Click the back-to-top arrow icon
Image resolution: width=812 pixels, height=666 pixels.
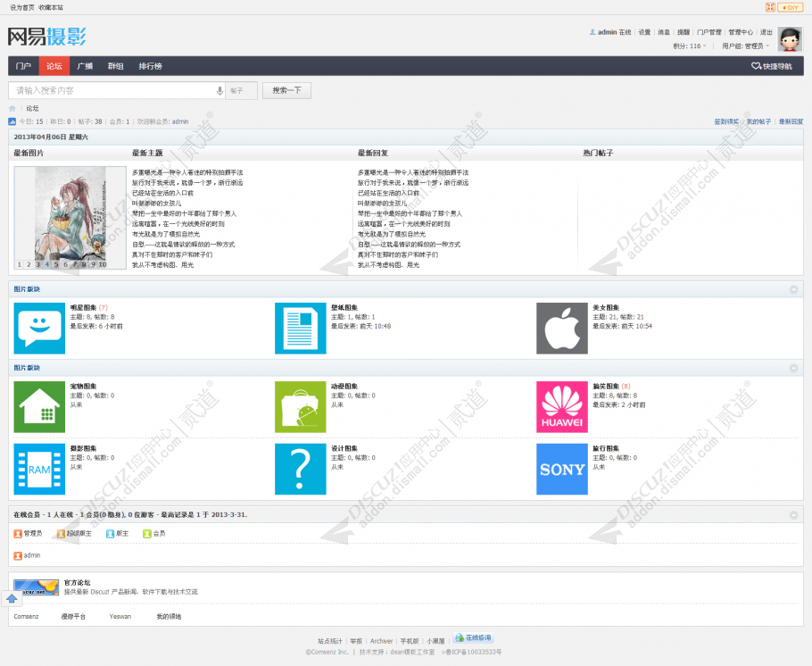click(x=12, y=599)
